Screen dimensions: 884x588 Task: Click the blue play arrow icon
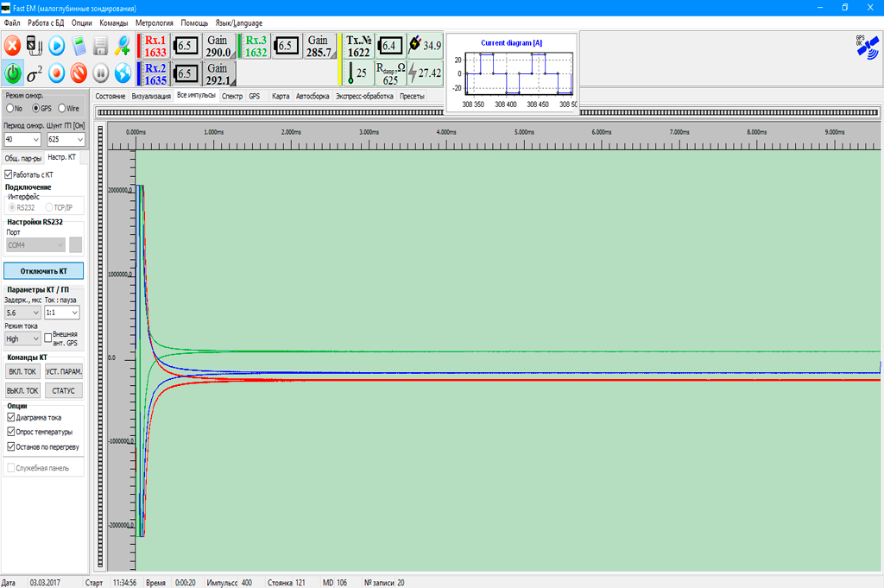point(57,45)
